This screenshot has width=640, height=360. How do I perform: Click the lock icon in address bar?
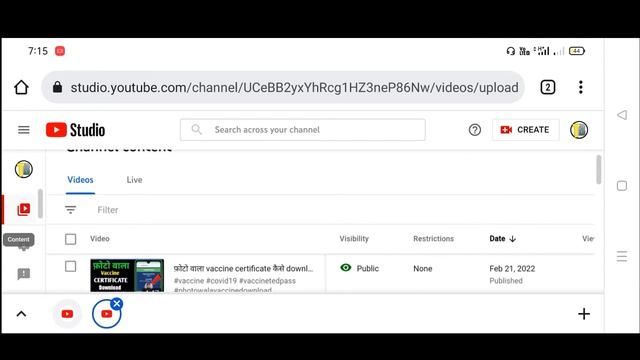pos(57,87)
